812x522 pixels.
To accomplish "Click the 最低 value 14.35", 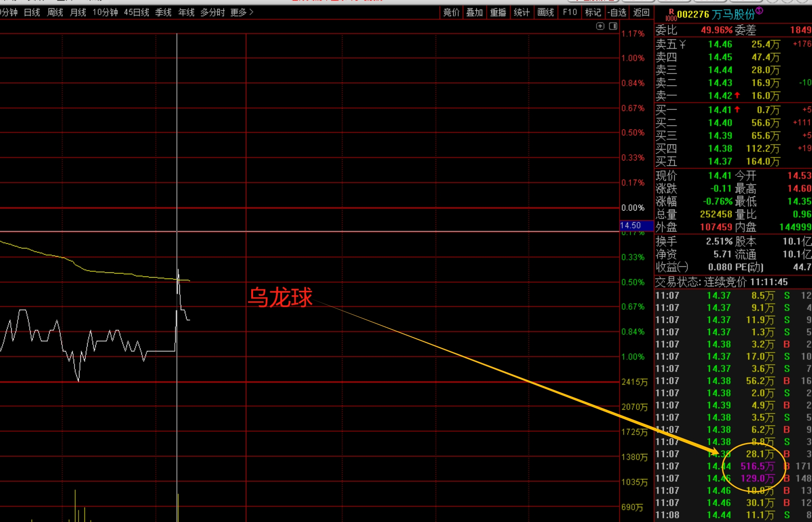I will pyautogui.click(x=799, y=201).
